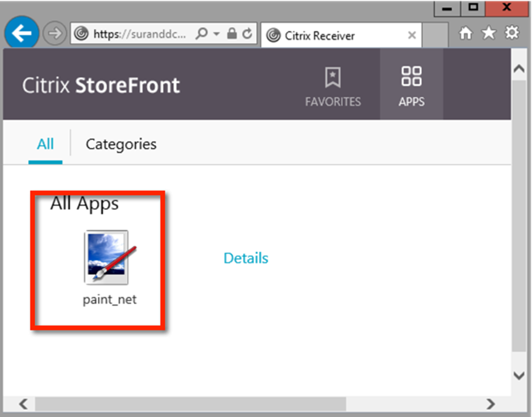Click the All Apps heading
532x417 pixels.
click(84, 204)
